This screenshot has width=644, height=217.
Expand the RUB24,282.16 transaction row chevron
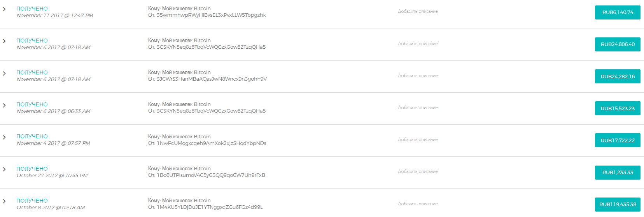coord(4,73)
